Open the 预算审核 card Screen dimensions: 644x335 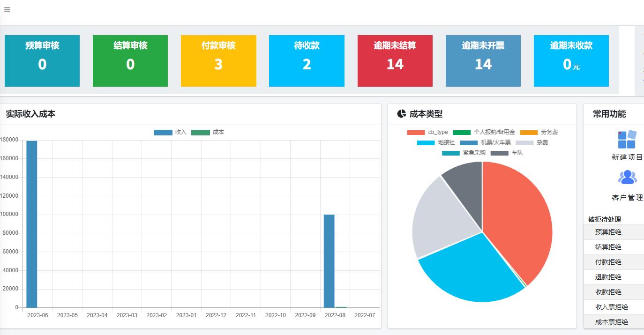pyautogui.click(x=42, y=61)
